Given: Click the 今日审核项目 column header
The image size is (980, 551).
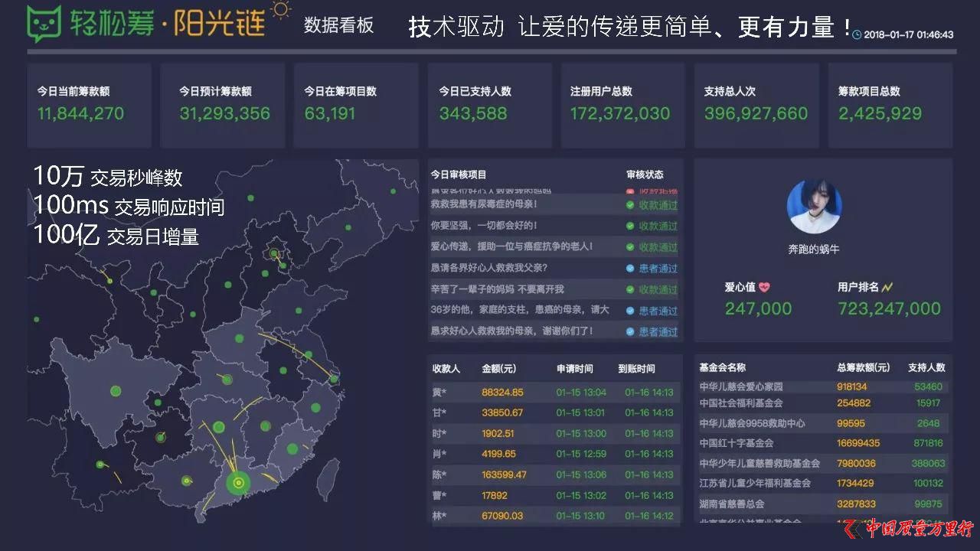Looking at the screenshot, I should tap(459, 174).
